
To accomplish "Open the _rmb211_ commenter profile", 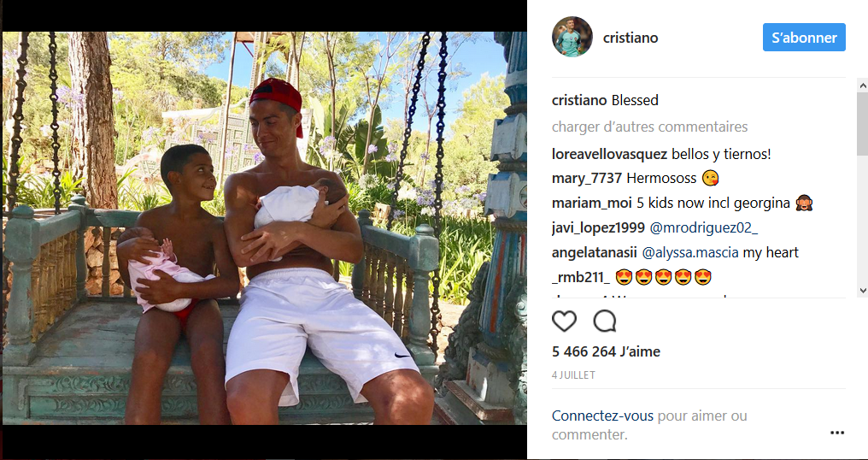I will point(581,277).
